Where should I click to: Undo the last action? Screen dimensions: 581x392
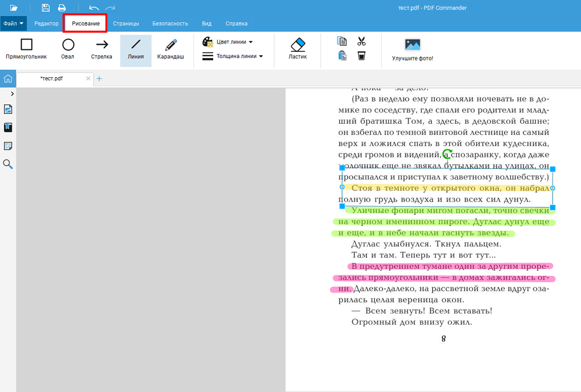(x=94, y=8)
